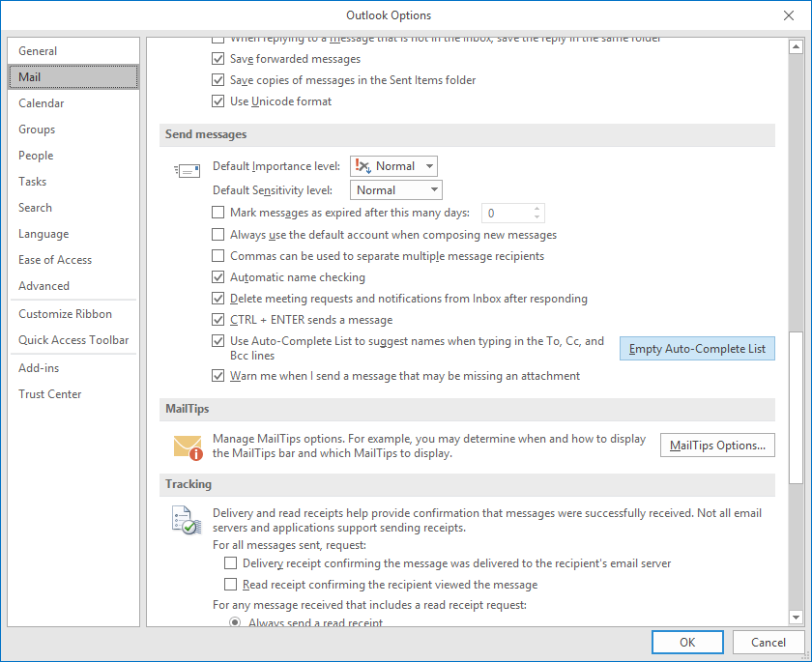The width and height of the screenshot is (812, 662).
Task: Enable Commas can separate recipients option
Action: pos(218,256)
